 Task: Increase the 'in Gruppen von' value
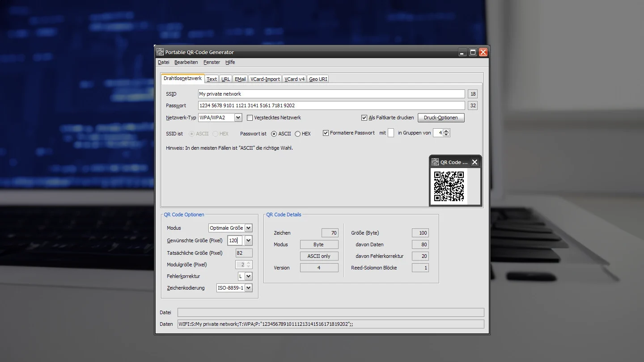[446, 131]
